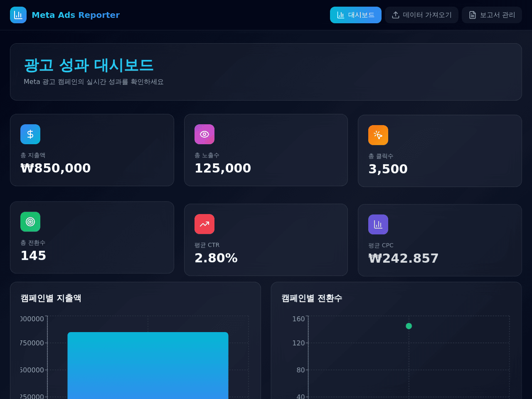
Task: Click the 총 노출수 label
Action: click(207, 155)
